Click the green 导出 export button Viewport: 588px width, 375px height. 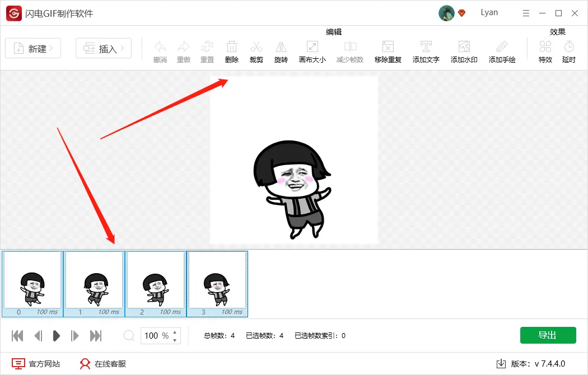[548, 335]
